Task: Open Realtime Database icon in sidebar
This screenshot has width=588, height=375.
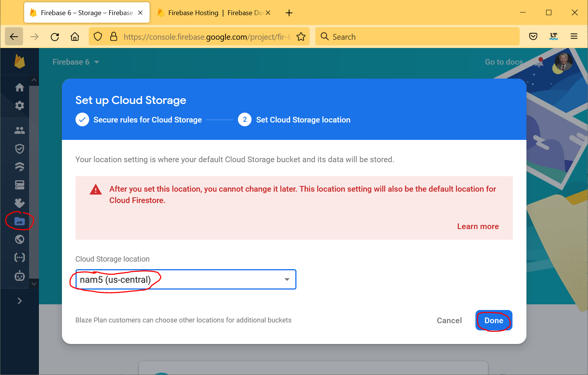Action: pyautogui.click(x=20, y=185)
